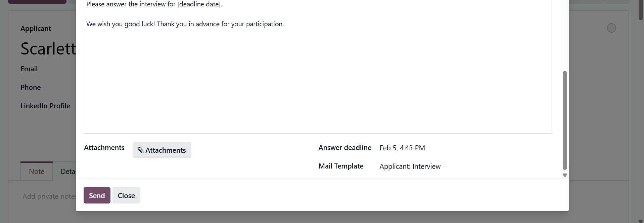Click the paperclip icon on Attachments button
Image resolution: width=644 pixels, height=223 pixels.
(141, 150)
